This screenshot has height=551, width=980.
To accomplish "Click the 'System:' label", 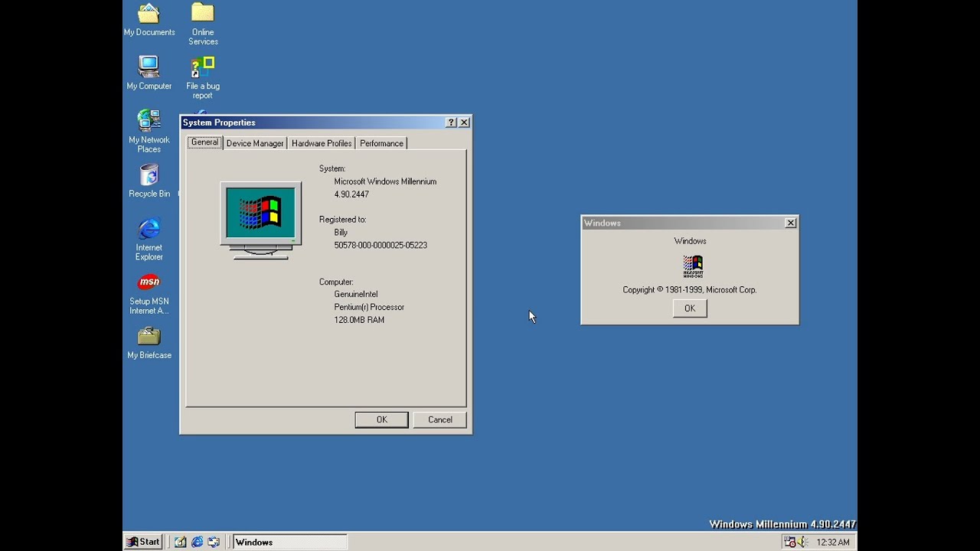I will [x=332, y=168].
